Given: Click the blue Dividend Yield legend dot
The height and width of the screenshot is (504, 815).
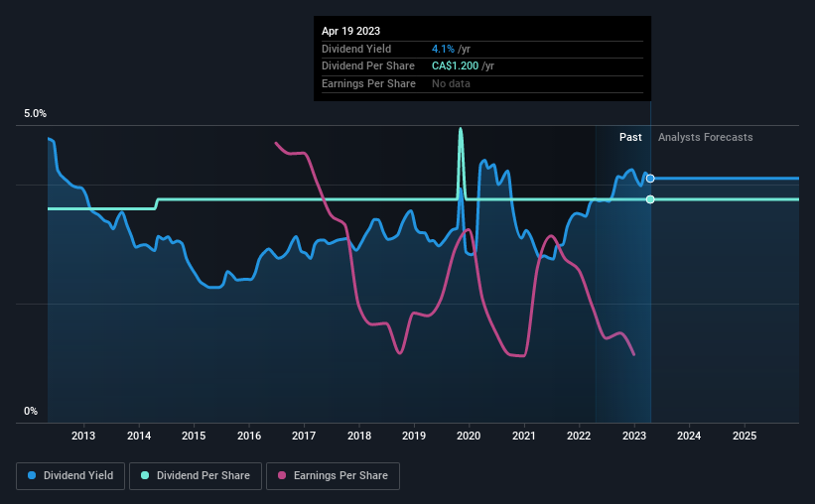Looking at the screenshot, I should [32, 475].
